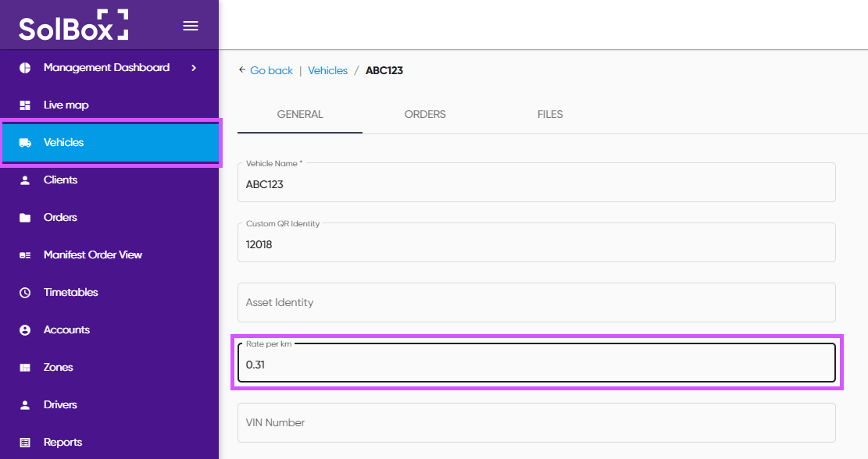This screenshot has height=459, width=868.
Task: Select the GENERAL tab
Action: (x=300, y=114)
